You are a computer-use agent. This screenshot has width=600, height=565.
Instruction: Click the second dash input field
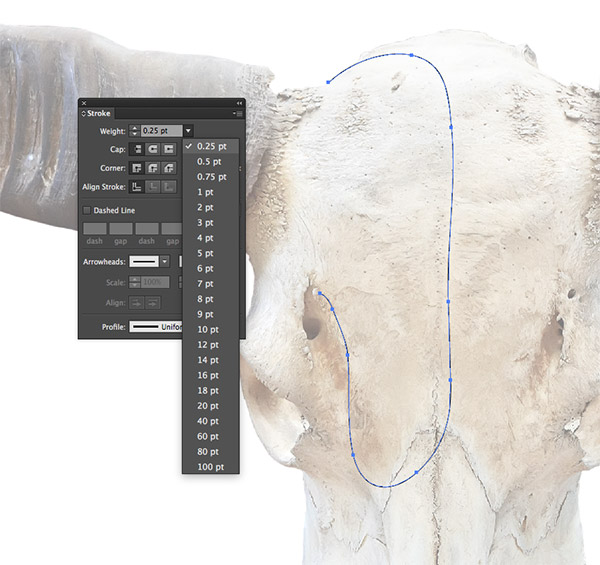147,229
